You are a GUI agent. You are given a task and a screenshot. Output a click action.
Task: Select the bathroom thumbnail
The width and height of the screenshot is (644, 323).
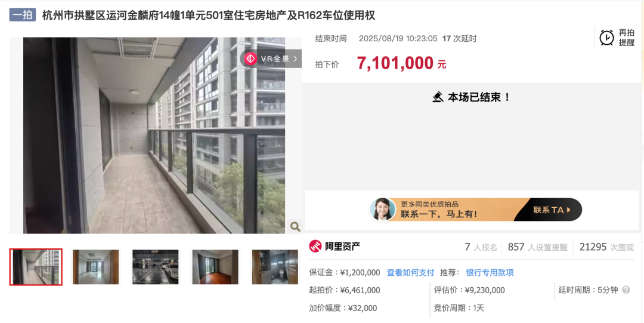point(275,267)
